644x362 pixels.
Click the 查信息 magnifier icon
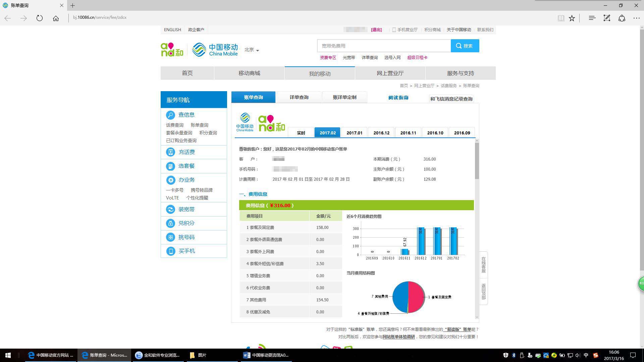(x=170, y=115)
